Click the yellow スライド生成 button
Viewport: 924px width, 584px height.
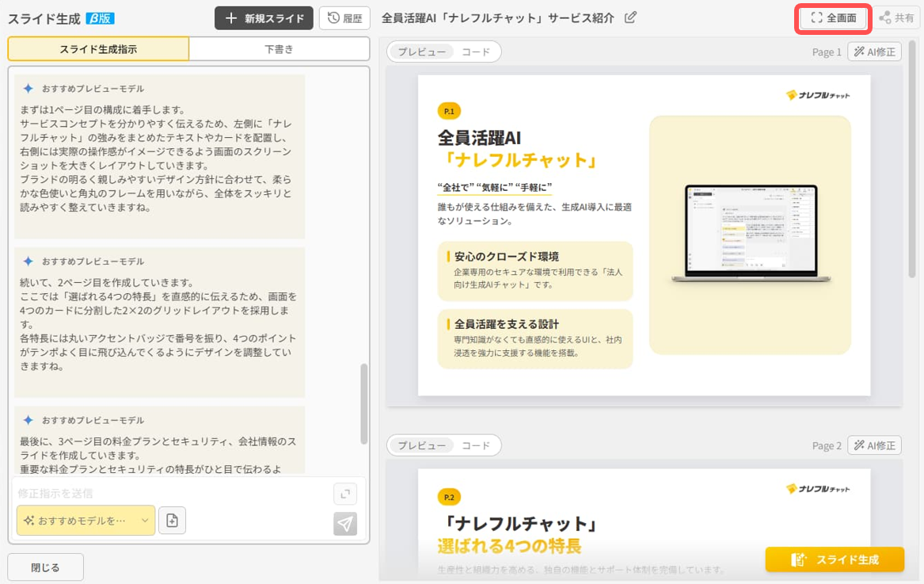(x=835, y=559)
